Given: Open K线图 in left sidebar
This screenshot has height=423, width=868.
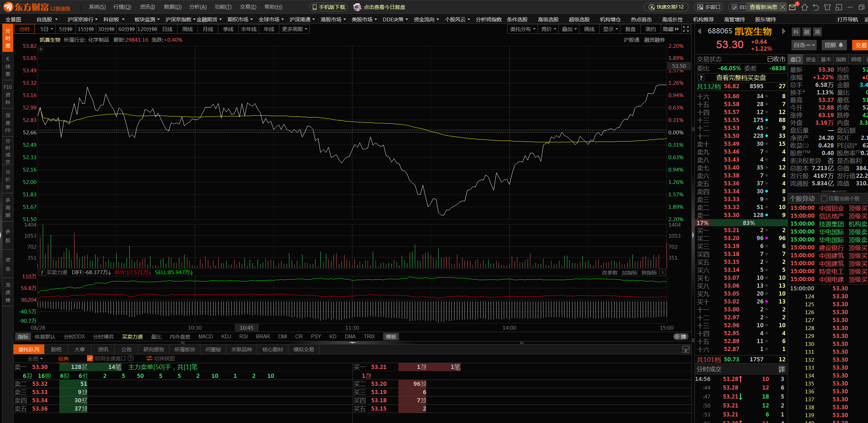Looking at the screenshot, I should (8, 66).
